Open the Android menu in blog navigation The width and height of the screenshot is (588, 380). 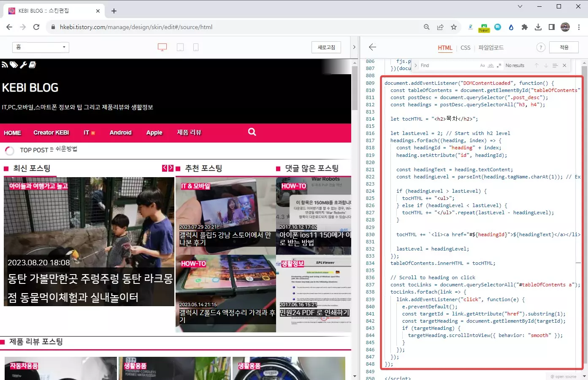tap(120, 132)
